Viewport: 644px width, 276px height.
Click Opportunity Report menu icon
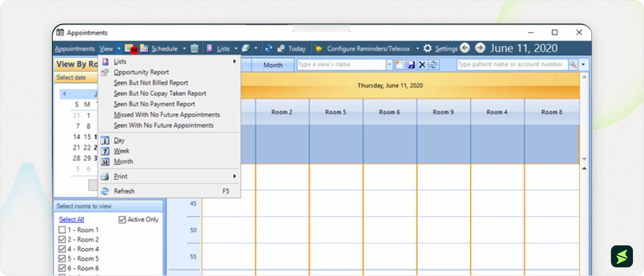tap(105, 72)
